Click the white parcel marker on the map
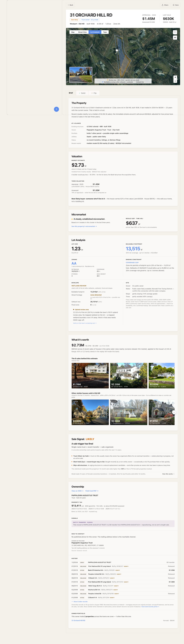 click(117, 50)
